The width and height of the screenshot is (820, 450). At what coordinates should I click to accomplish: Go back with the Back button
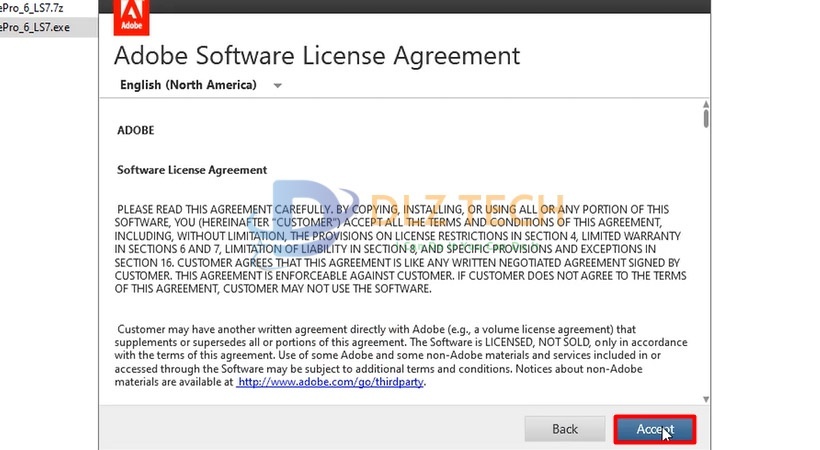[565, 429]
